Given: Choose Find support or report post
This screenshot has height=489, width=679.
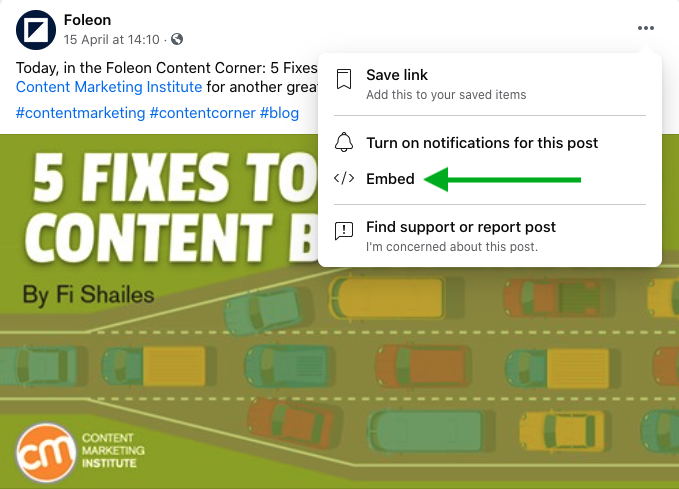Looking at the screenshot, I should pyautogui.click(x=461, y=227).
